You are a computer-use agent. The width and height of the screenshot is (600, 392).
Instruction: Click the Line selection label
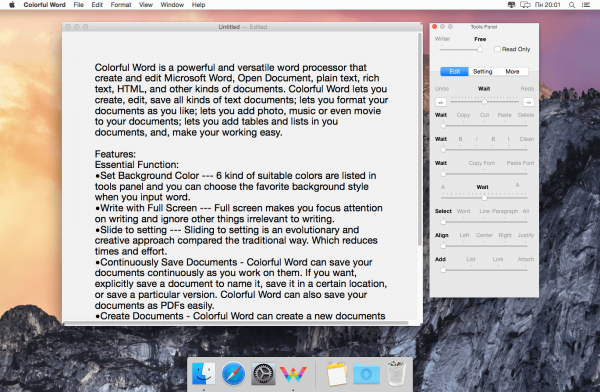click(484, 211)
